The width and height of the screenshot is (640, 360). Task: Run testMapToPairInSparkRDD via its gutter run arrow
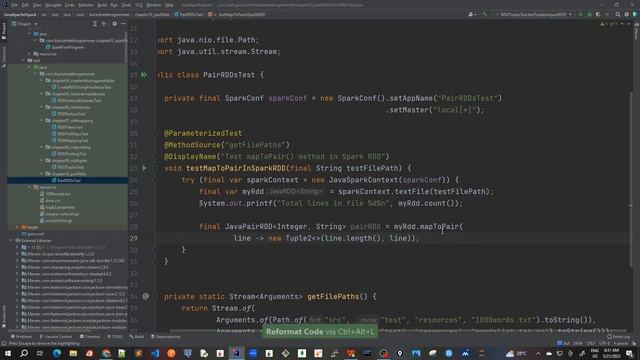pos(144,168)
